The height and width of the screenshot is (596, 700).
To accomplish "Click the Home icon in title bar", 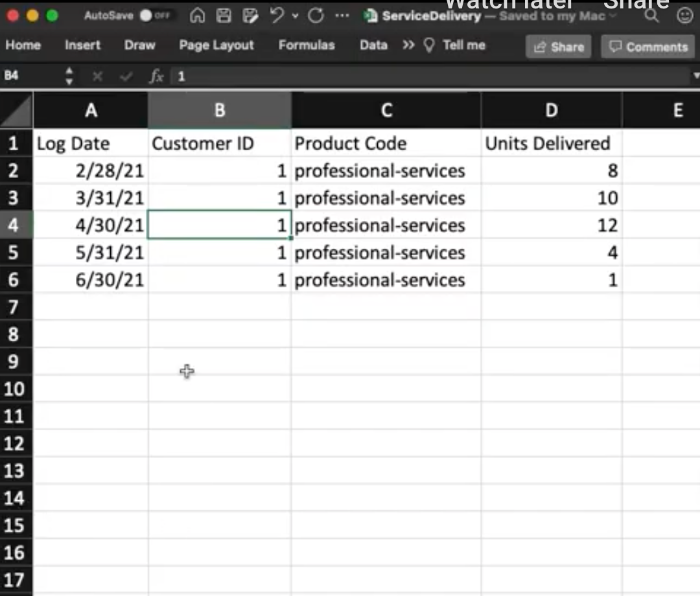I will tap(200, 16).
